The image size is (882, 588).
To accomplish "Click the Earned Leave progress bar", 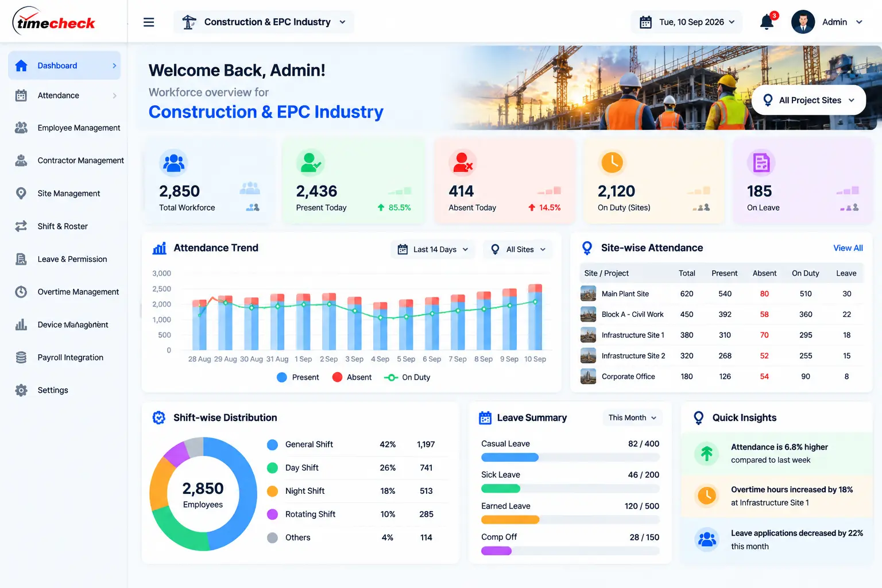I will [x=570, y=520].
